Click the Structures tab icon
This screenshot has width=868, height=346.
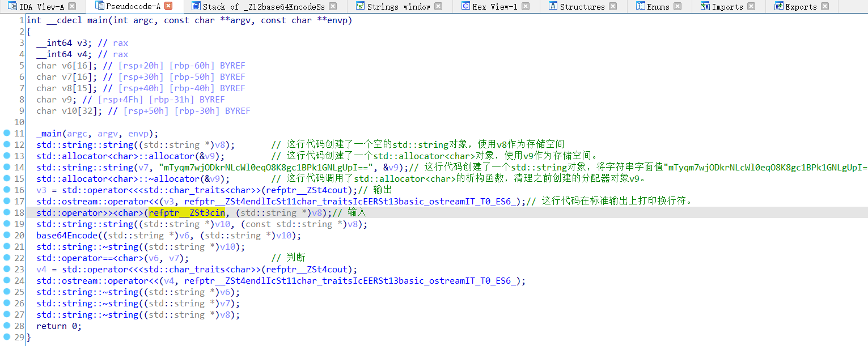[552, 7]
